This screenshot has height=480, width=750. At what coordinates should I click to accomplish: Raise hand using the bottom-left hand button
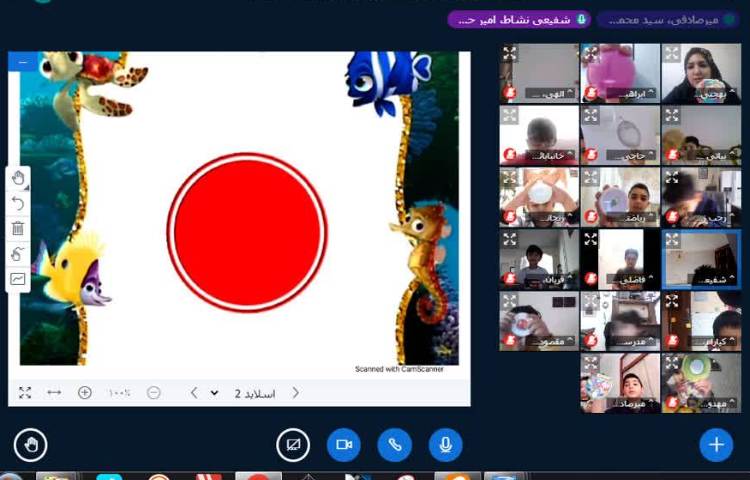tap(31, 444)
